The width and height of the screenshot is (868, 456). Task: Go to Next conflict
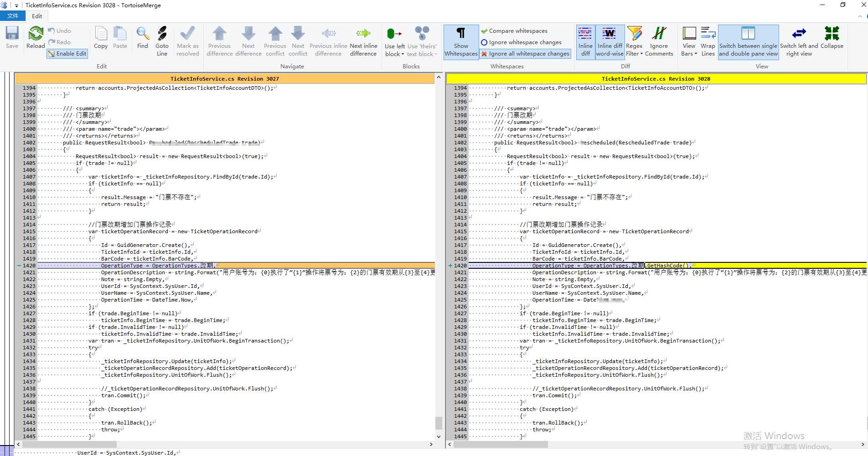click(298, 41)
